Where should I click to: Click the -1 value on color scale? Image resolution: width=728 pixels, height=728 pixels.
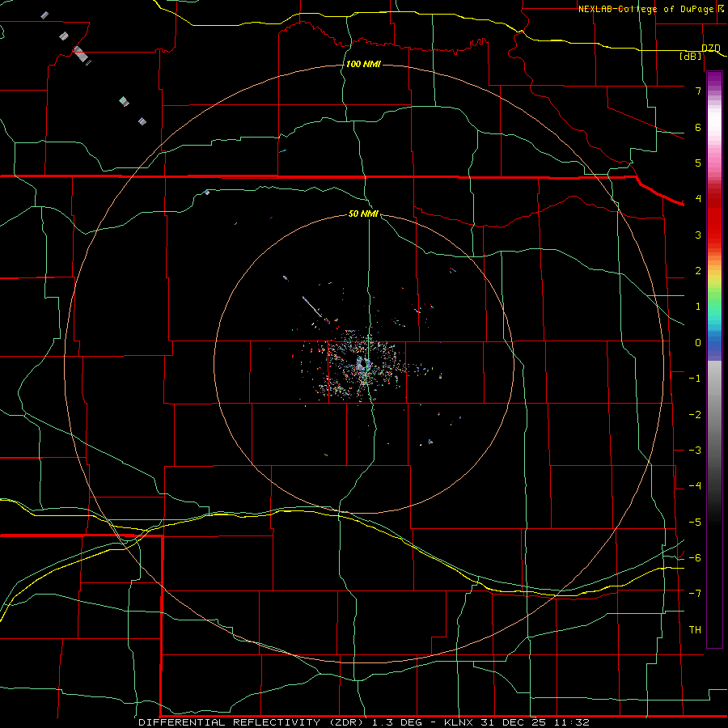tap(695, 379)
